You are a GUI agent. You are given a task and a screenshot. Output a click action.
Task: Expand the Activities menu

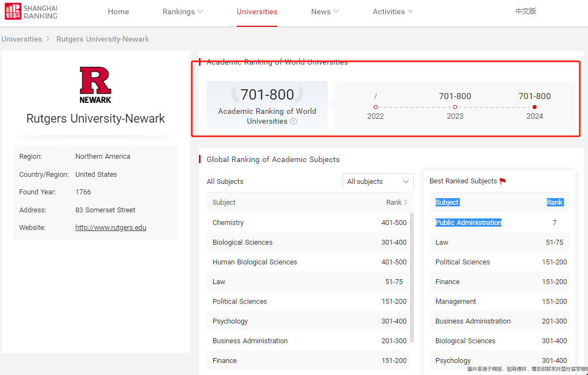[x=392, y=11]
